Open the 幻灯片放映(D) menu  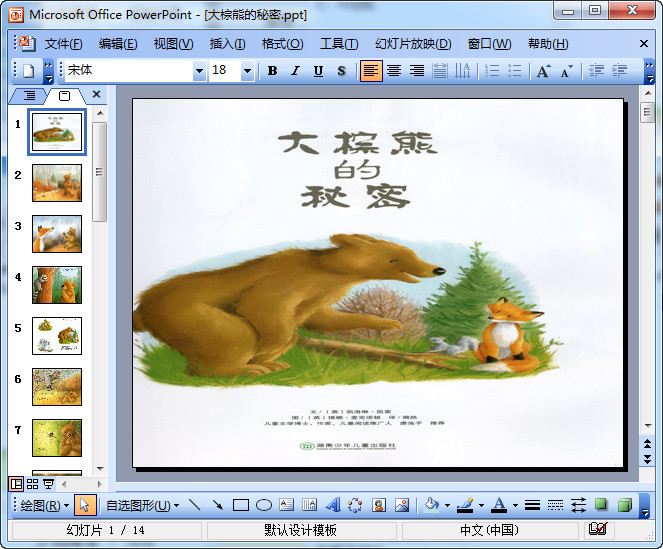point(413,44)
